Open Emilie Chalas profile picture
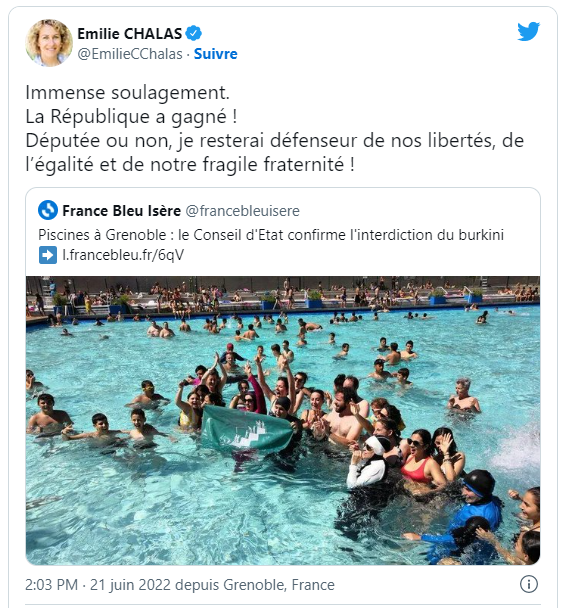Image resolution: width=561 pixels, height=608 pixels. tap(49, 43)
